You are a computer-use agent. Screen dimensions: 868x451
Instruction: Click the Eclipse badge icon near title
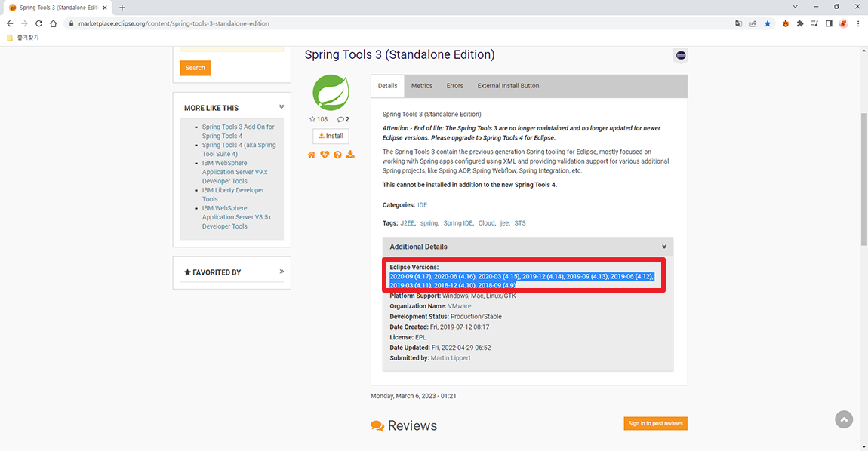(681, 55)
